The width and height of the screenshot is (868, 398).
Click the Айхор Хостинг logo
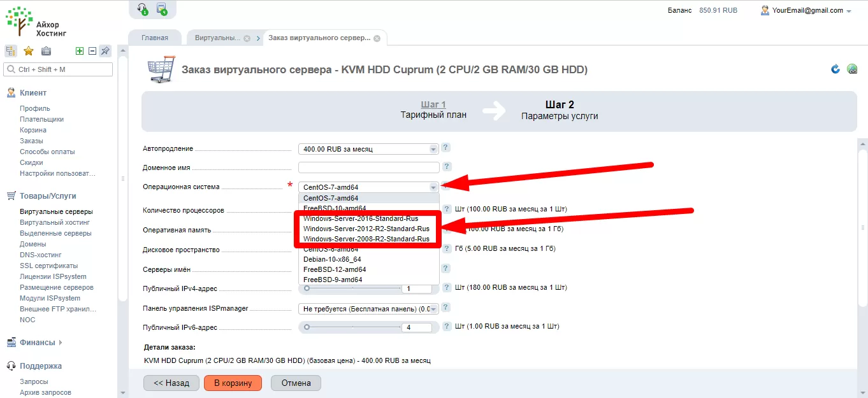coord(37,22)
